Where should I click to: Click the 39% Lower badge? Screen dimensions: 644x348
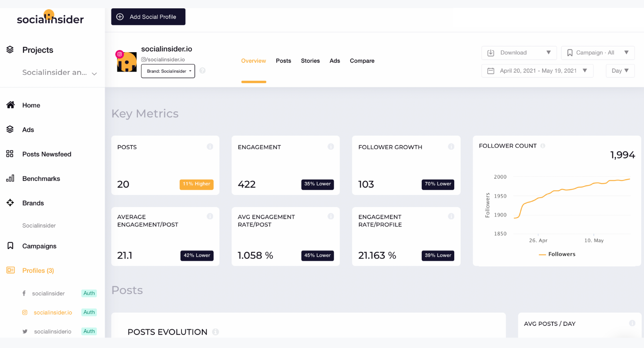[438, 255]
